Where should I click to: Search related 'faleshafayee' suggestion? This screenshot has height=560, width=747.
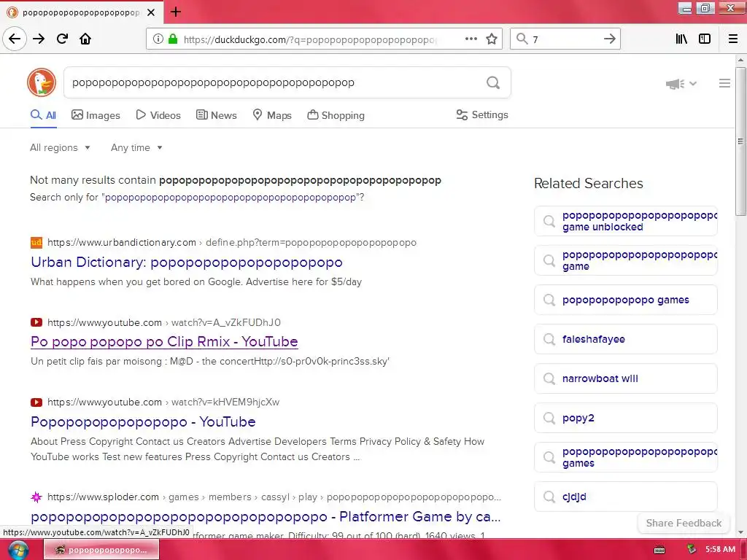[x=625, y=339]
